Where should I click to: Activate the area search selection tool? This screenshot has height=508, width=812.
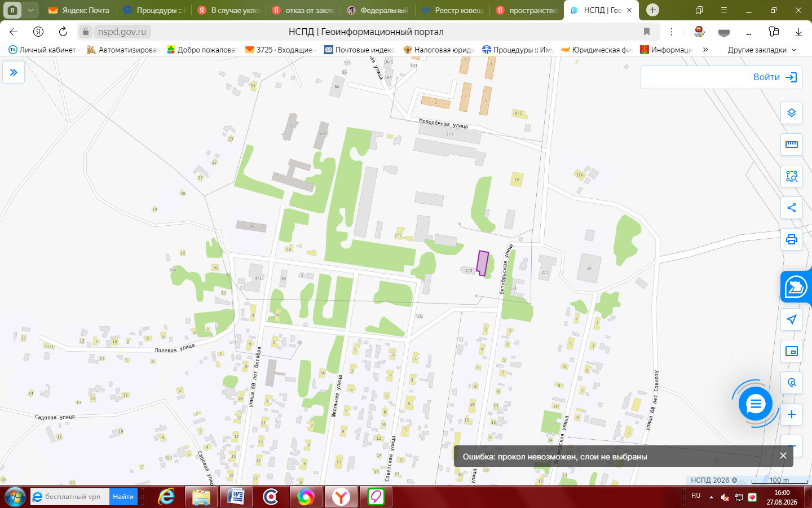[792, 176]
